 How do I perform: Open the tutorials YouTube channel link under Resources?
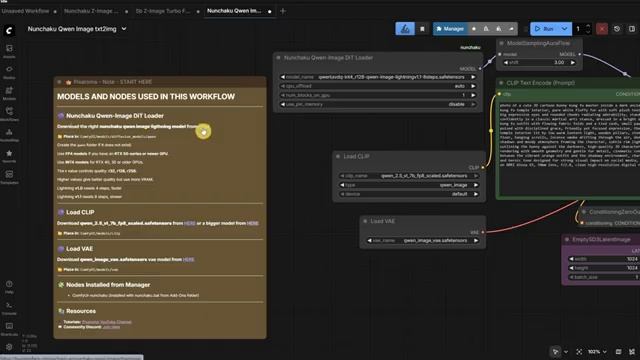coord(107,322)
